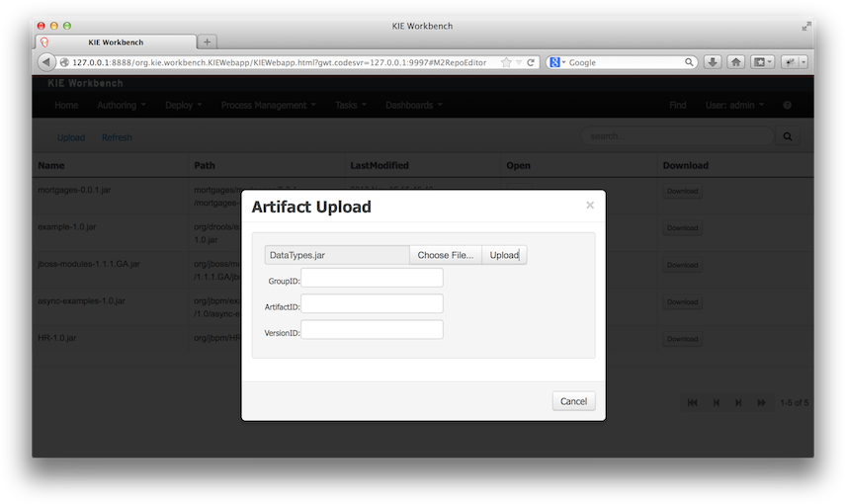The image size is (845, 504).
Task: Sort by the Path column header
Action: click(205, 165)
